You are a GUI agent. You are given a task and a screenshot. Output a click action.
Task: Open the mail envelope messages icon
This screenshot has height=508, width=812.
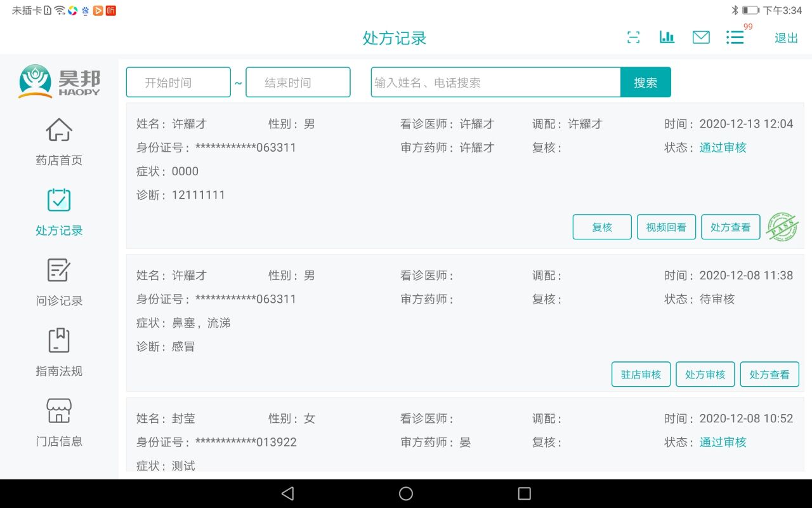(x=701, y=37)
